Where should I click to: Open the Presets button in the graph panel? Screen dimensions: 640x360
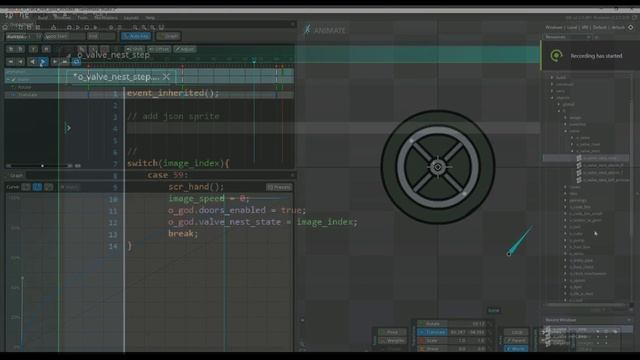click(279, 187)
